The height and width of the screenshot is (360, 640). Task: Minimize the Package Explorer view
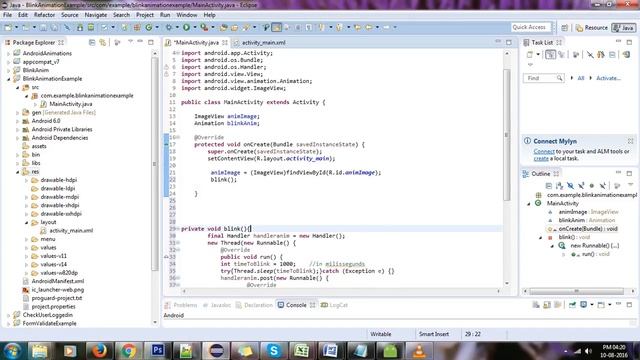click(140, 42)
